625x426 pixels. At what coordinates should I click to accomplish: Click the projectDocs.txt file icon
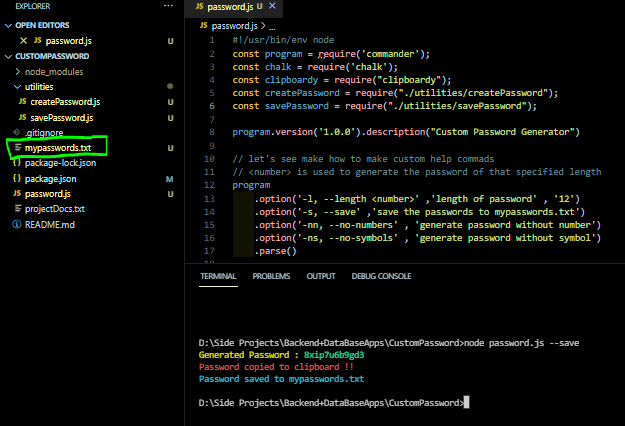18,208
